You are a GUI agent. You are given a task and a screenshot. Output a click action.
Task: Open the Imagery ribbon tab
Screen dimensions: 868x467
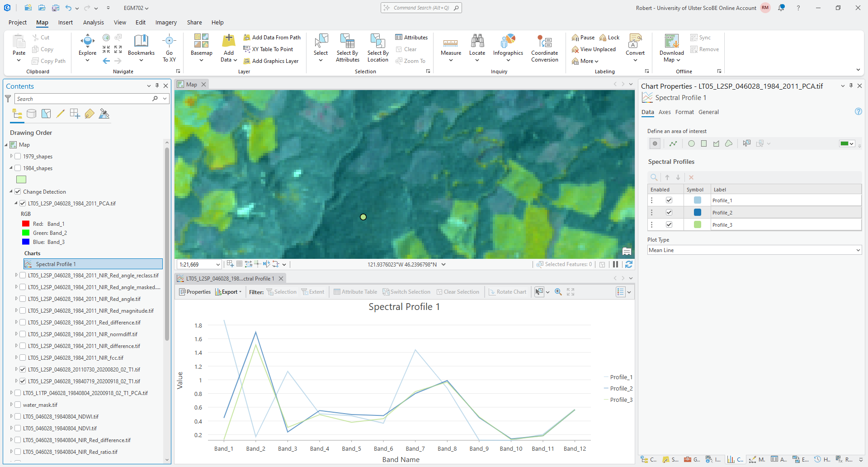click(x=166, y=22)
